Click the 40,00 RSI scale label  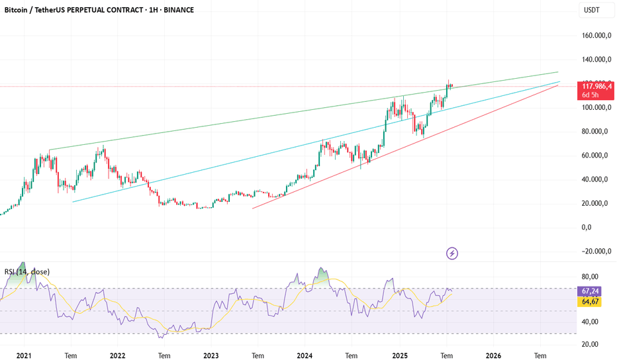click(590, 322)
